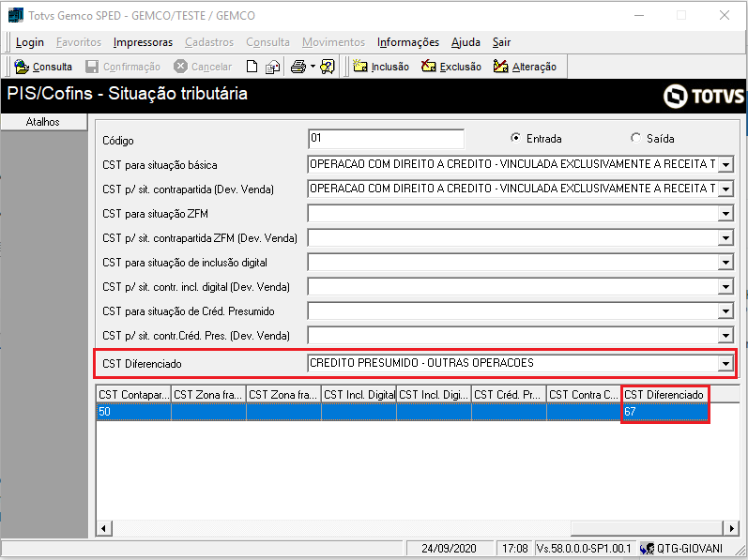This screenshot has height=560, width=748.
Task: Click version Vs.58.0.0.0-SP1.00.1 in status bar
Action: click(584, 549)
